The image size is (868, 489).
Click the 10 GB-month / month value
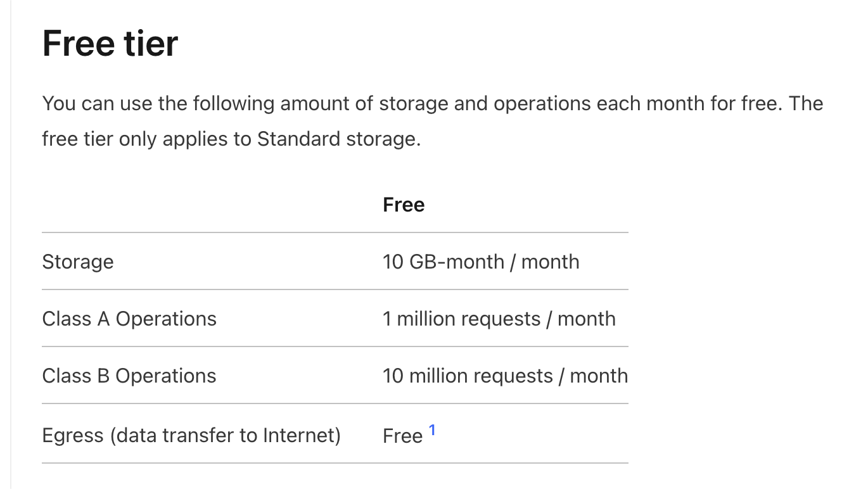click(481, 262)
